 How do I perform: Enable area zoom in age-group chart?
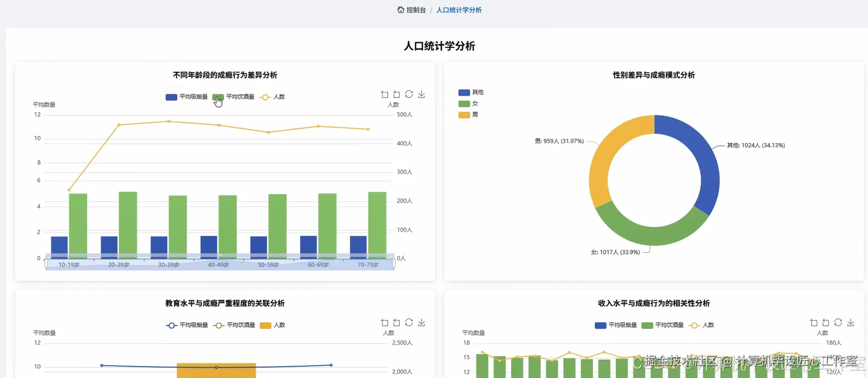click(x=385, y=94)
